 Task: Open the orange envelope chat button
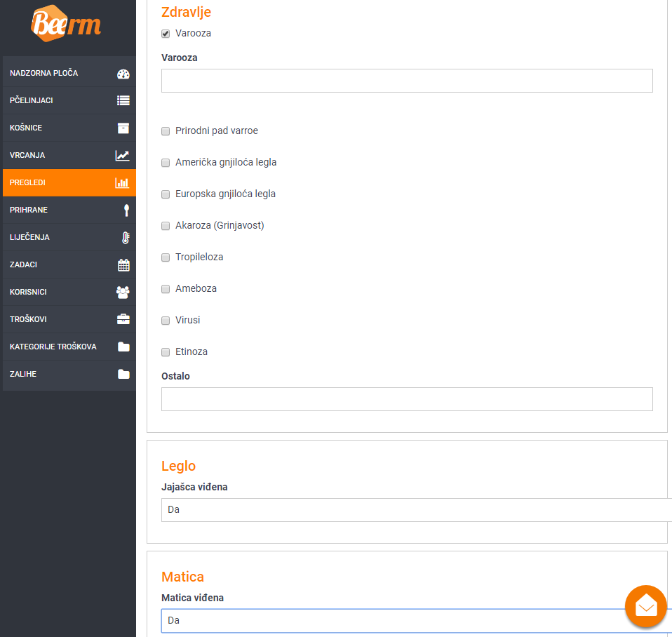tap(645, 605)
